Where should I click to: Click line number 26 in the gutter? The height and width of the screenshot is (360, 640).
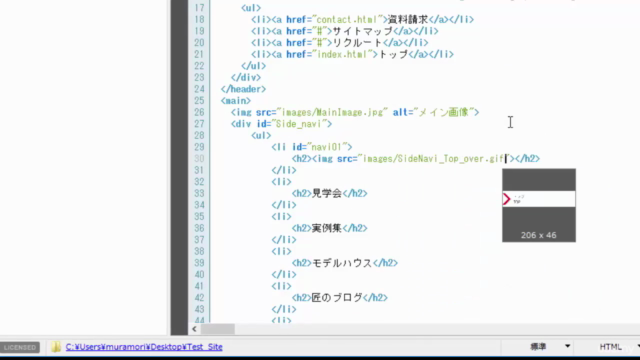tap(199, 112)
